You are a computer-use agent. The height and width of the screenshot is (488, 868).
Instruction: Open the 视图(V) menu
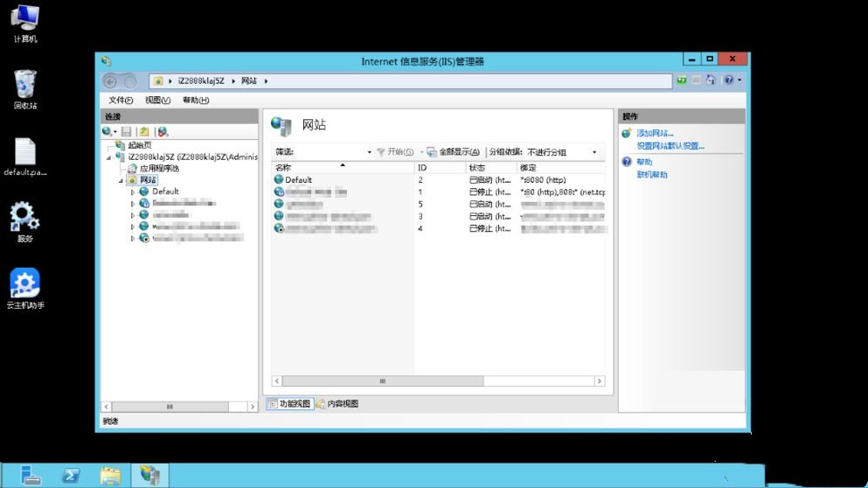coord(157,101)
